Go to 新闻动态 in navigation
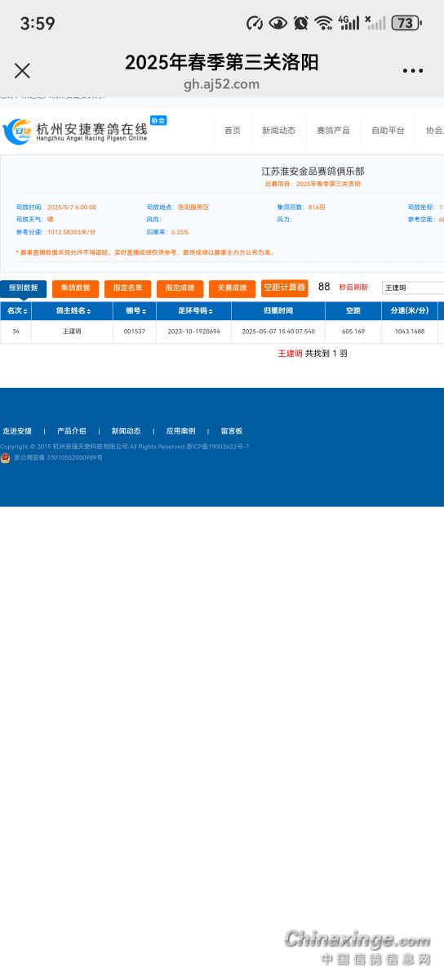 tap(278, 131)
